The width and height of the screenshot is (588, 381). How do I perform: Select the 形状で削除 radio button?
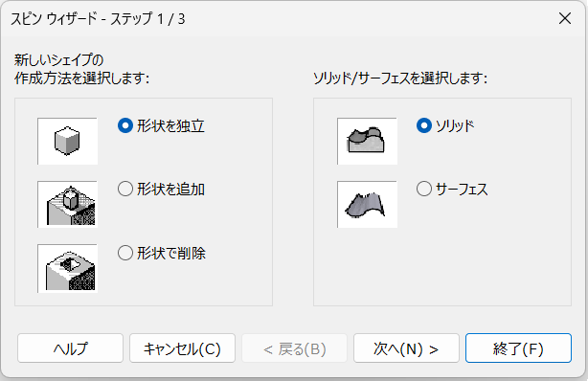click(125, 253)
